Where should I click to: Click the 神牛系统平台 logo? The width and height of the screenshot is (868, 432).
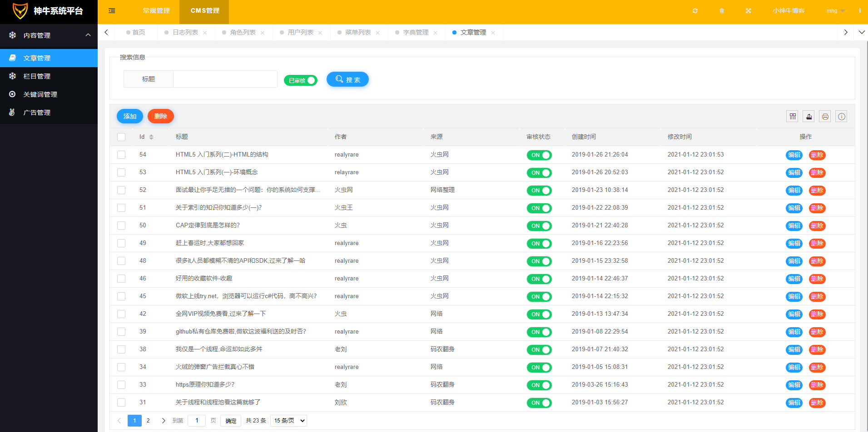(49, 11)
